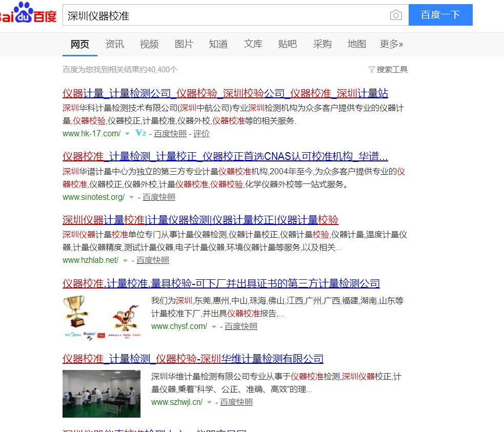The image size is (504, 432).
Task: Expand the dropdown arrow beside www.sinotest.org/
Action: click(131, 197)
